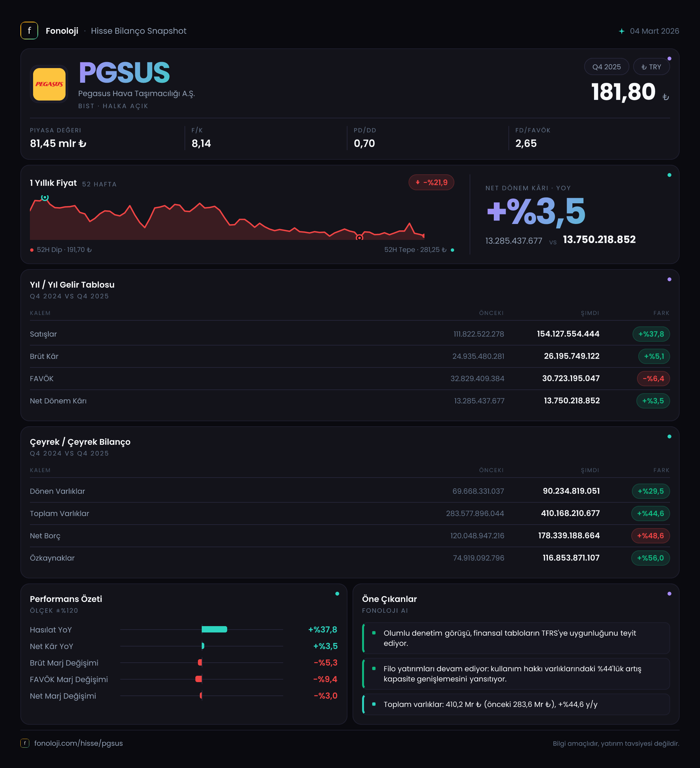Select the red 52-week low marker on chart
700x768 pixels.
[359, 238]
